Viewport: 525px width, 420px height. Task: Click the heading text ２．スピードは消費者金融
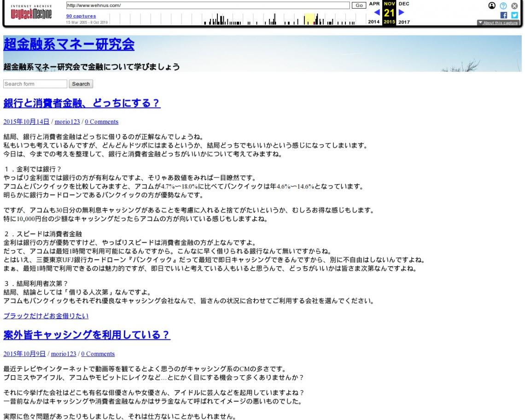tap(42, 234)
